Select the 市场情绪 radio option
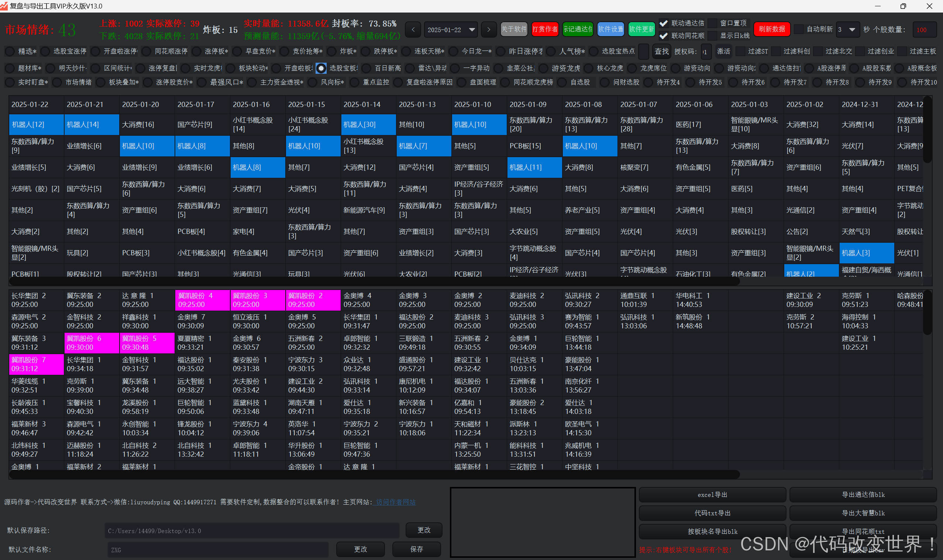Image resolution: width=943 pixels, height=560 pixels. click(x=57, y=82)
